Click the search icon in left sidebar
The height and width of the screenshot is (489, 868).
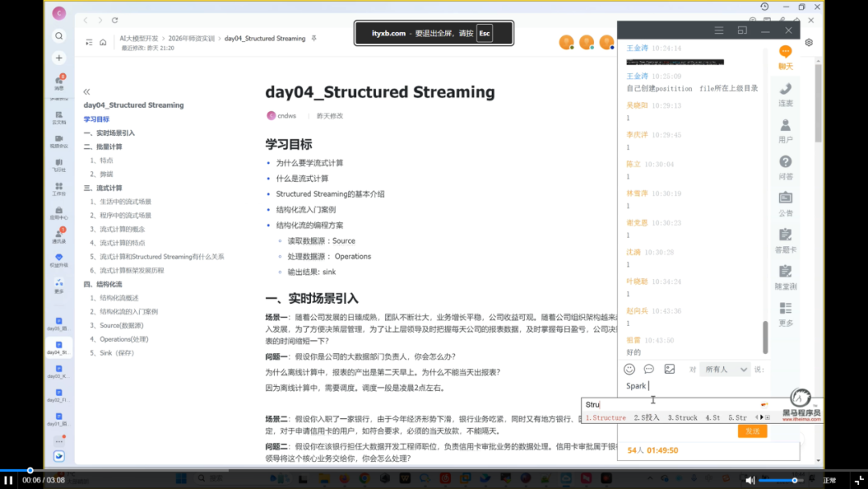pyautogui.click(x=59, y=36)
